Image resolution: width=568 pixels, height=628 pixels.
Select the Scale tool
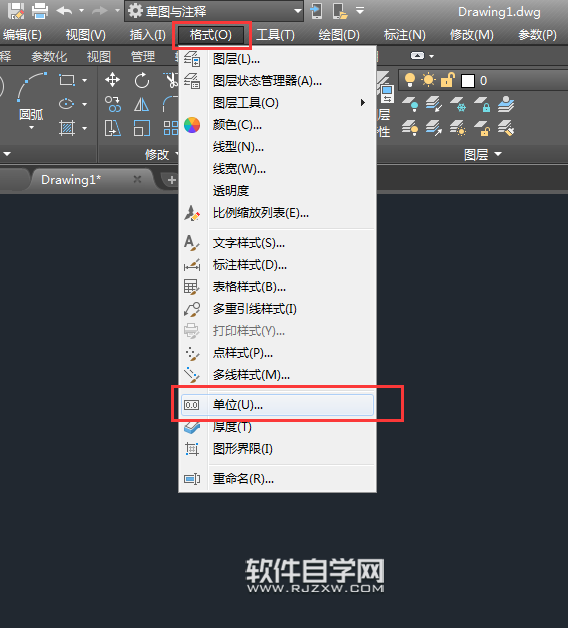click(x=142, y=129)
